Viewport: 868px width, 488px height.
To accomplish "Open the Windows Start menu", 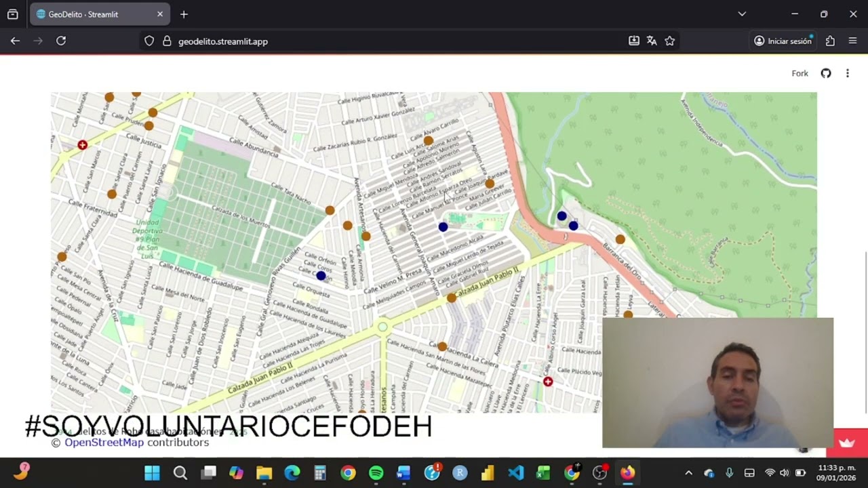I will pyautogui.click(x=152, y=472).
